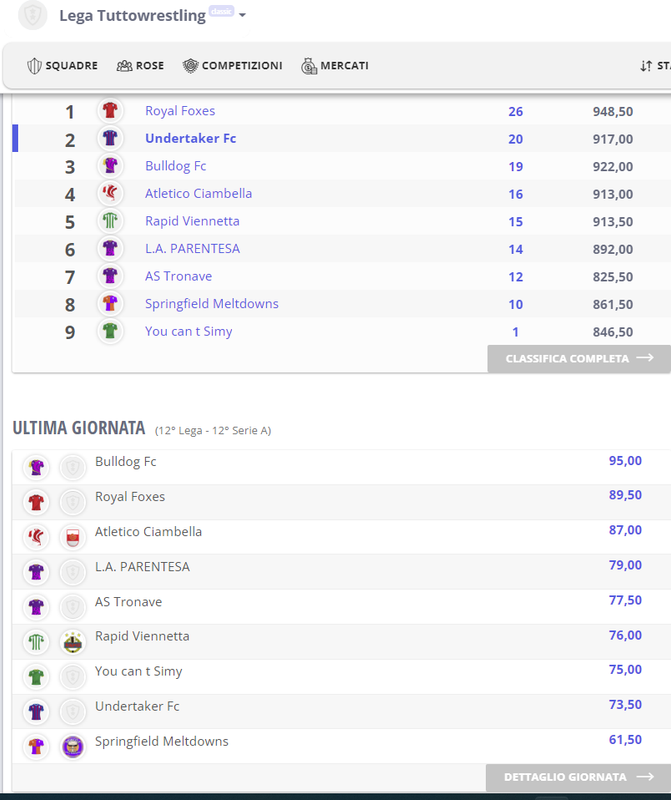671x800 pixels.
Task: Open AS Tronave link in standings
Action: click(179, 276)
